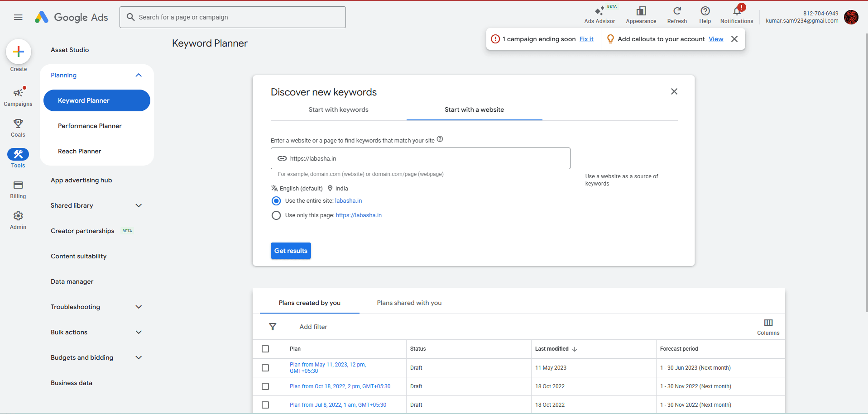The height and width of the screenshot is (414, 868).
Task: Open the Goals section from sidebar
Action: pos(18,124)
